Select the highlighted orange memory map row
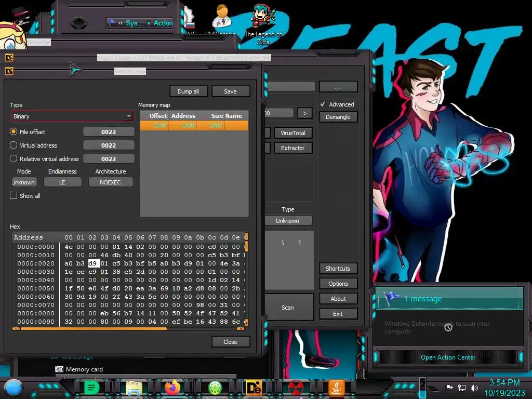532x399 pixels. click(x=194, y=126)
